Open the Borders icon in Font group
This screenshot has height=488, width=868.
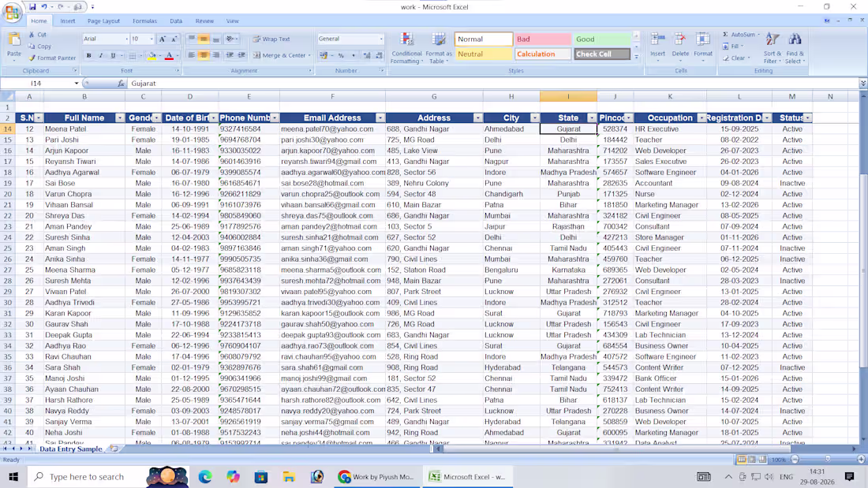coord(133,56)
